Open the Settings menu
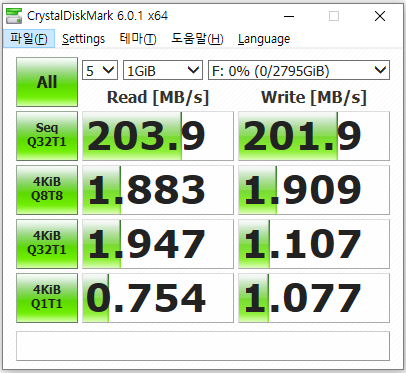Screen dimensions: 406x373 point(83,39)
